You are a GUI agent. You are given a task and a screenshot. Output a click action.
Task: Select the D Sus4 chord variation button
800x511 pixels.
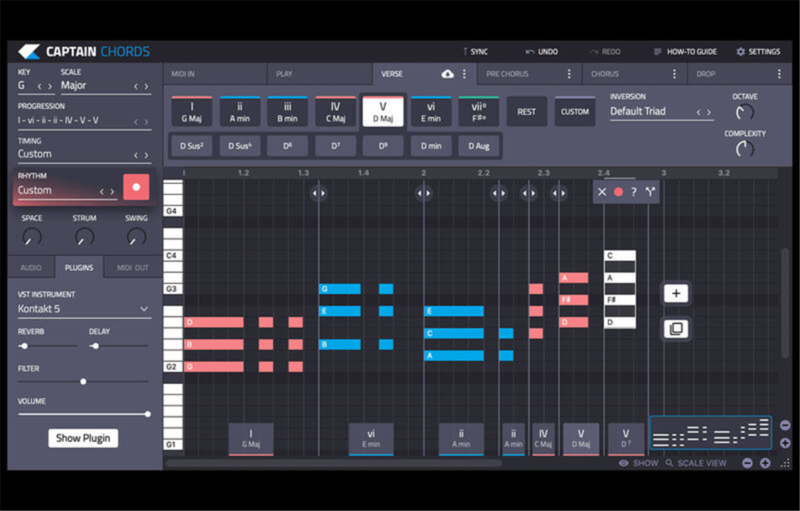pyautogui.click(x=237, y=146)
